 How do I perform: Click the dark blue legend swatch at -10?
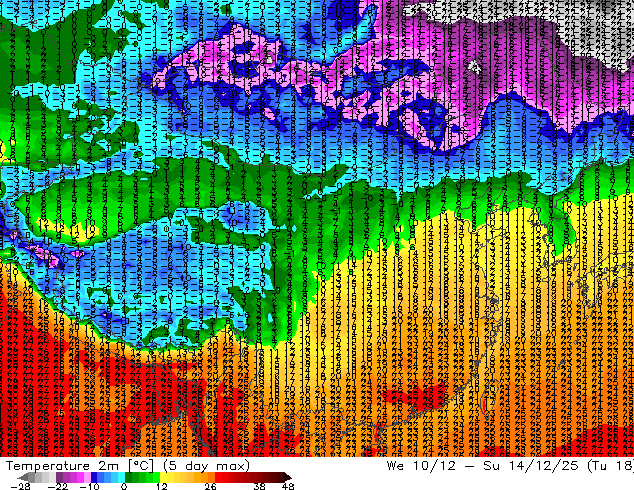pyautogui.click(x=94, y=477)
